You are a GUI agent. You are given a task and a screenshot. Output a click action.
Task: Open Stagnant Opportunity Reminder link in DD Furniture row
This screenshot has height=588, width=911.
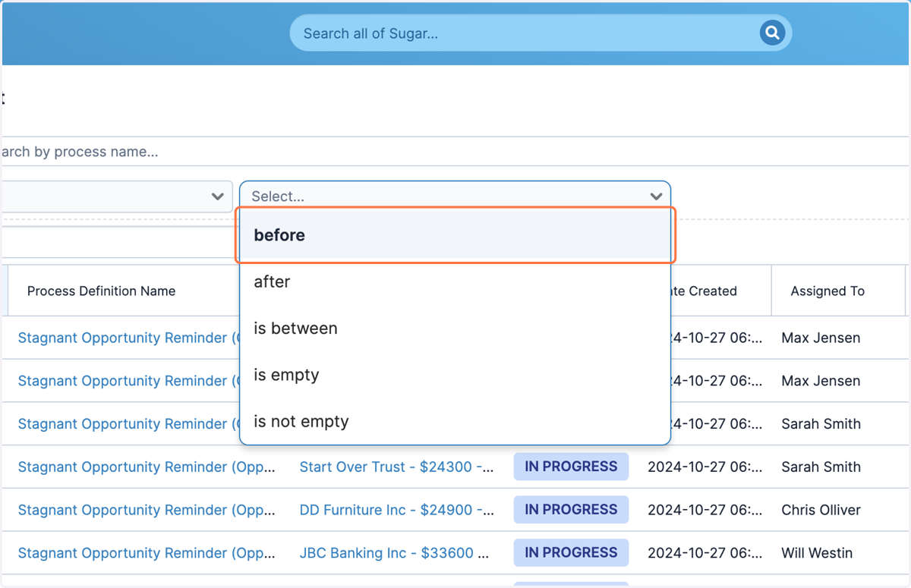coord(147,510)
